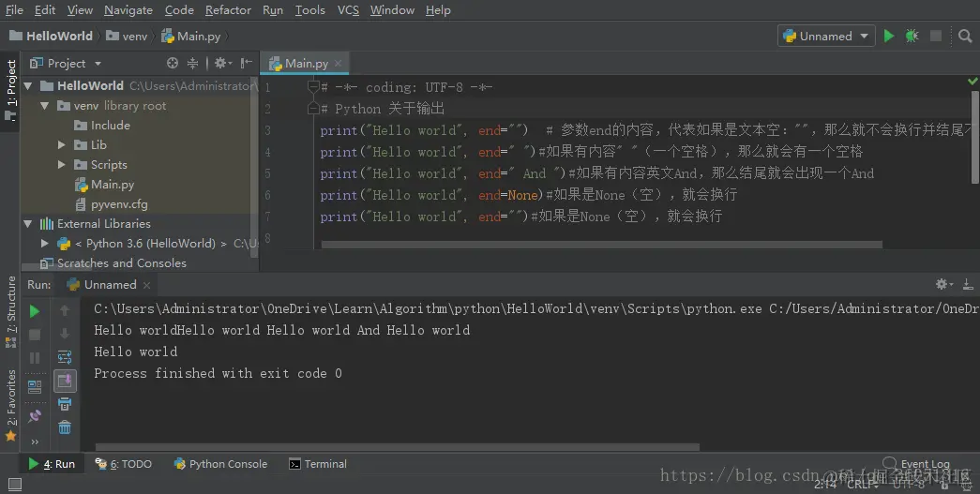
Task: Open the CRLF line separator selector in the status bar
Action: point(863,484)
